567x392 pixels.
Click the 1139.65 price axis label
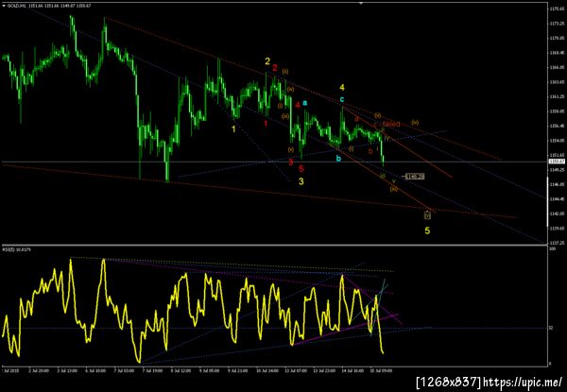[x=558, y=228]
